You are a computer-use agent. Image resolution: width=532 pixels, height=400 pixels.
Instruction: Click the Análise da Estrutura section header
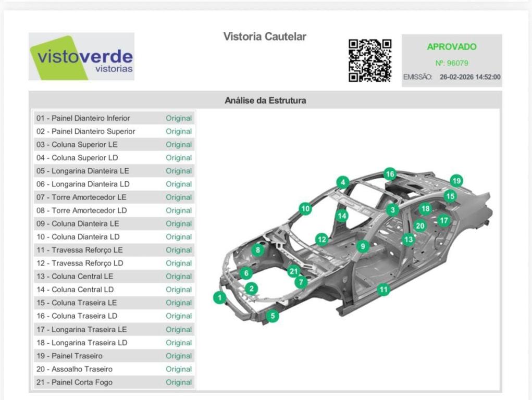tap(265, 101)
